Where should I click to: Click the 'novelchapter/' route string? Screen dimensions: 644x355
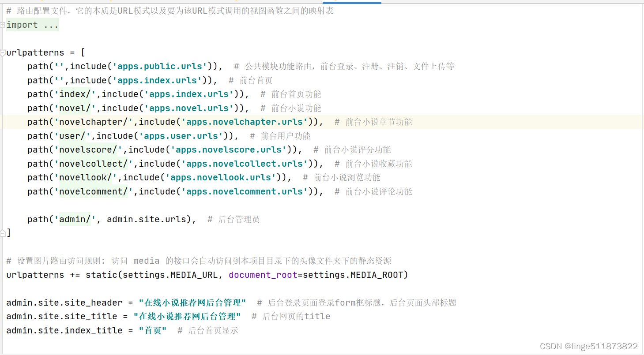point(94,122)
